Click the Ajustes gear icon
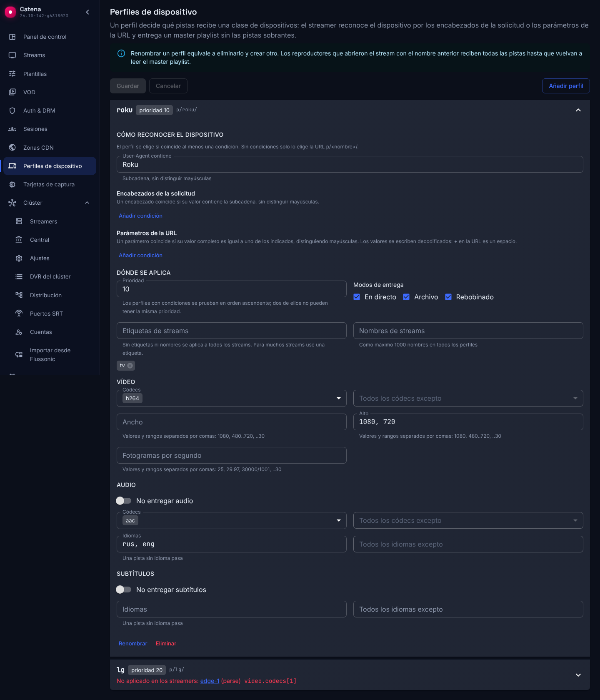This screenshot has width=600, height=700. tap(19, 258)
